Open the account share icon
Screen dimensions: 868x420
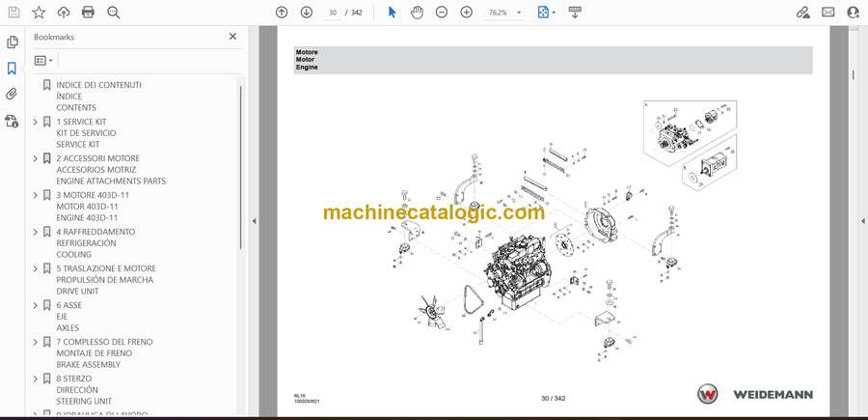[854, 13]
